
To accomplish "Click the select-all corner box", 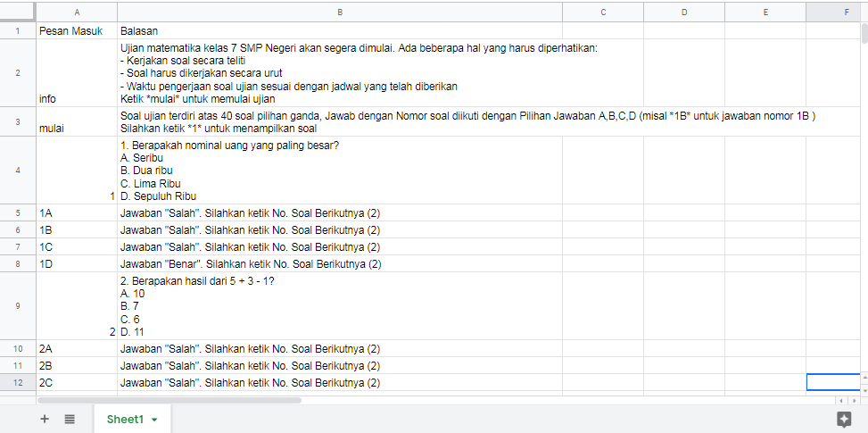I will coord(18,12).
